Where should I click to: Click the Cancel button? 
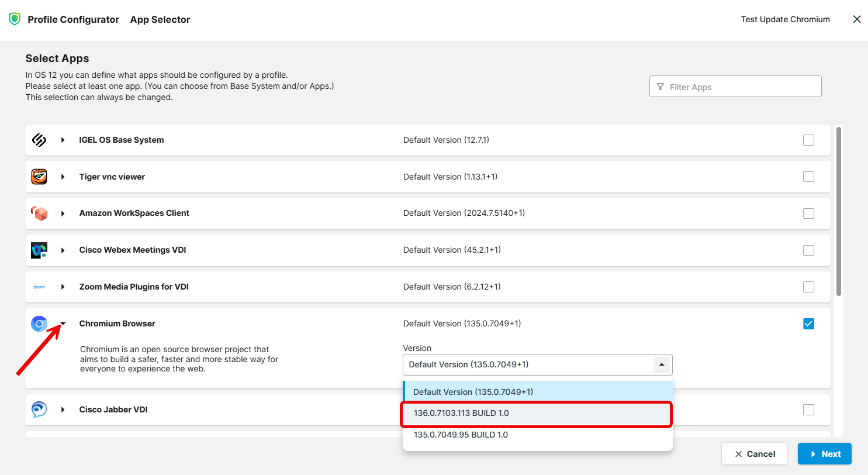[x=754, y=453]
